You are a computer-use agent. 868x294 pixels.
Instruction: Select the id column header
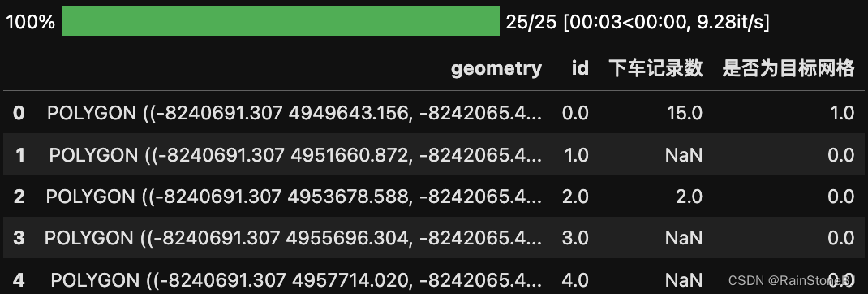pyautogui.click(x=579, y=68)
